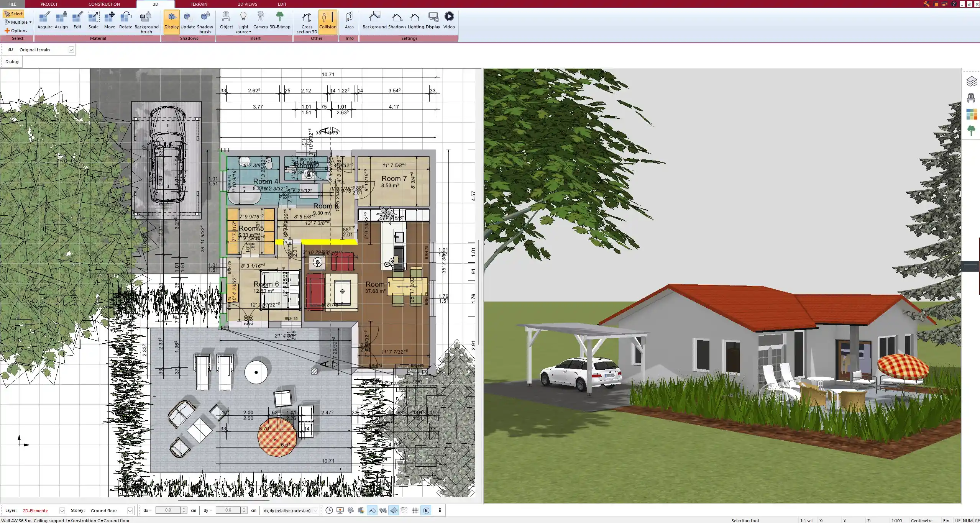Open the layers panel in right sidebar
The width and height of the screenshot is (980, 523).
pyautogui.click(x=971, y=81)
